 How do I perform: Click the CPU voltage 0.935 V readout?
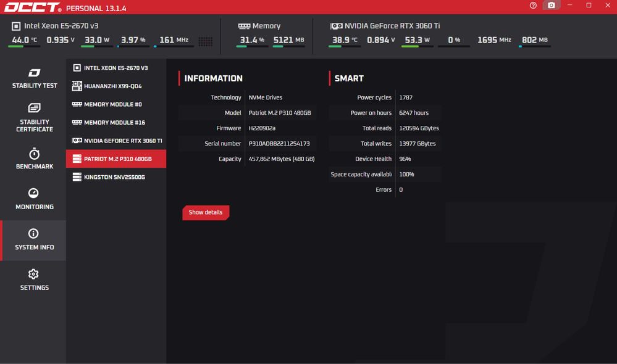(x=61, y=40)
